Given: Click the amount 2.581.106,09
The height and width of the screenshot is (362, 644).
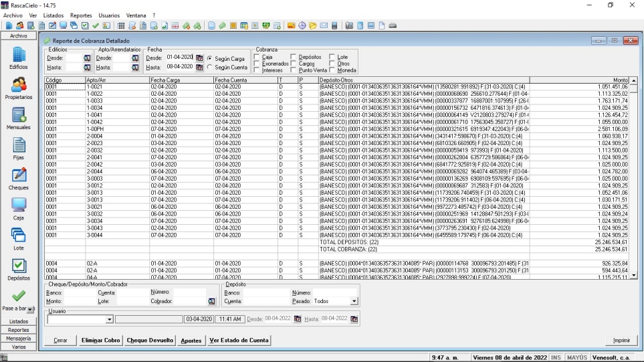Looking at the screenshot, I should click(613, 129).
